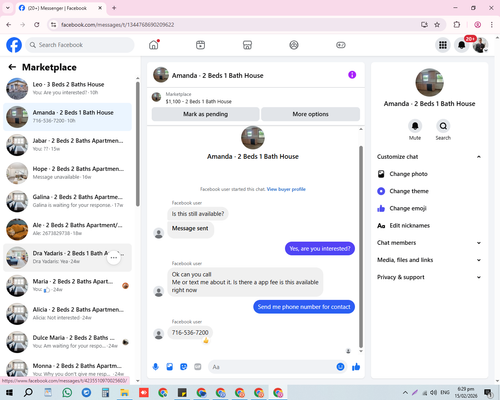Open Calculator from the taskbar

click(105, 393)
